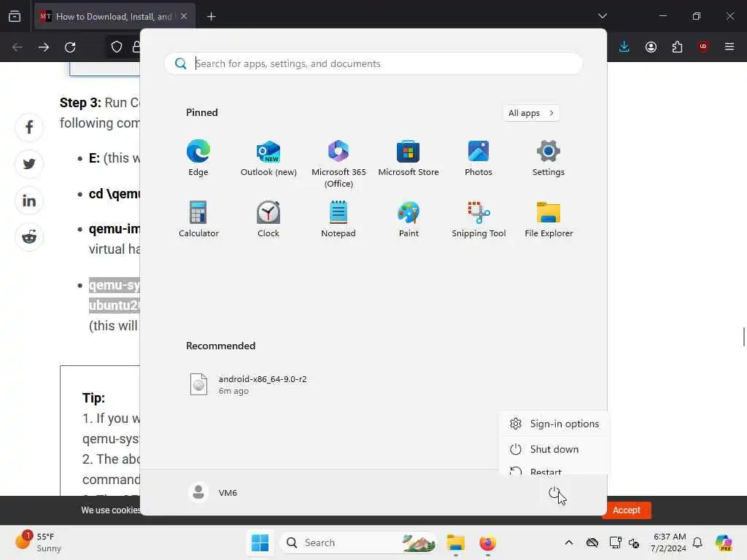
Task: Switch to Firefox on the taskbar
Action: tap(487, 542)
